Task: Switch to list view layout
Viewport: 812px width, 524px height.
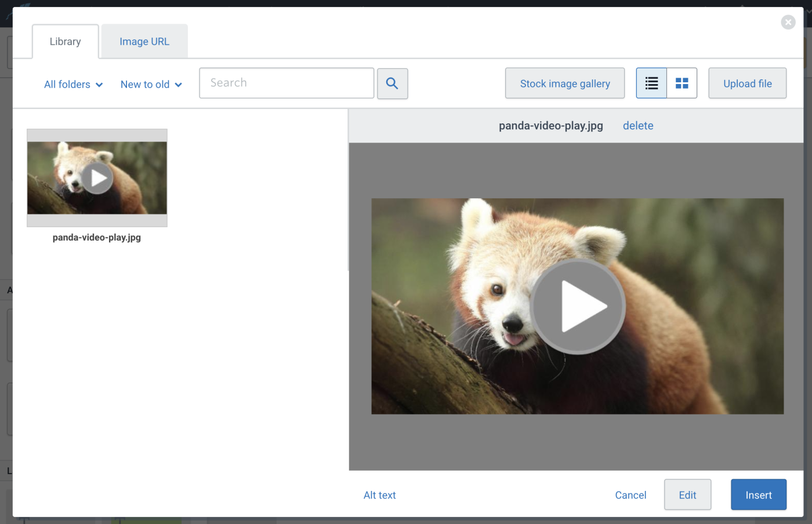Action: click(651, 83)
